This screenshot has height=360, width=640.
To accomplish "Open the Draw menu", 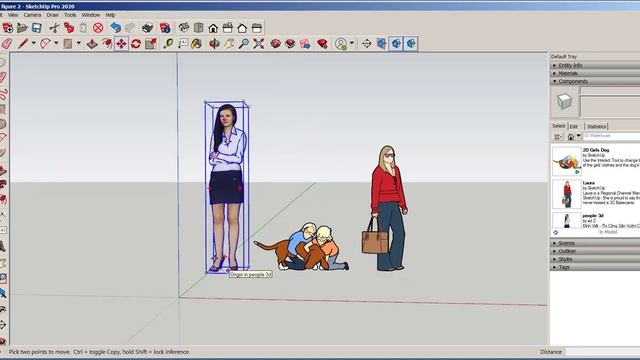I will click(52, 15).
